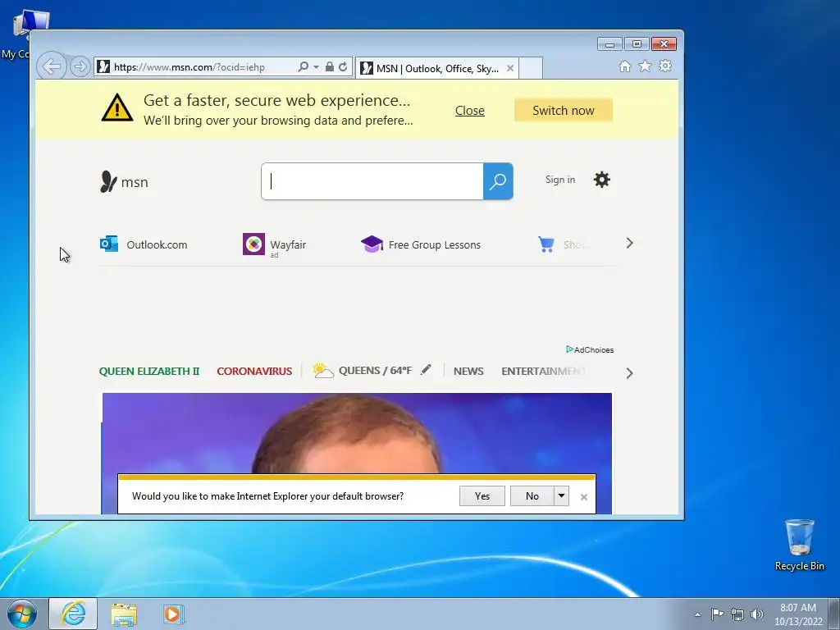Viewport: 840px width, 630px height.
Task: Open the QUEENS / 64°F weather item
Action: pos(363,370)
